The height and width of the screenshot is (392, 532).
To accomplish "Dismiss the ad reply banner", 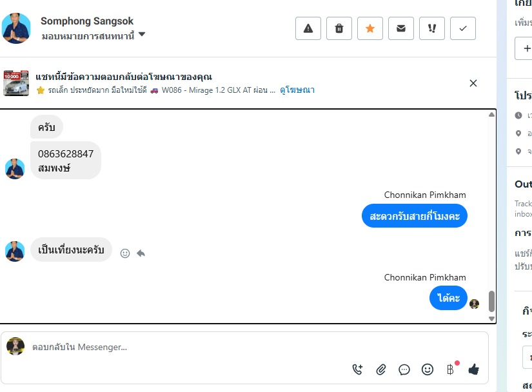I will point(473,83).
